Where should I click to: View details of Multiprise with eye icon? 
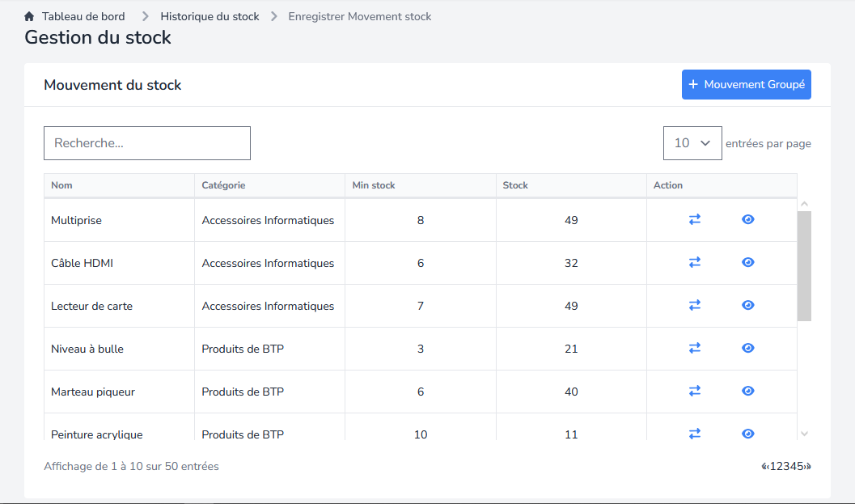click(x=748, y=219)
